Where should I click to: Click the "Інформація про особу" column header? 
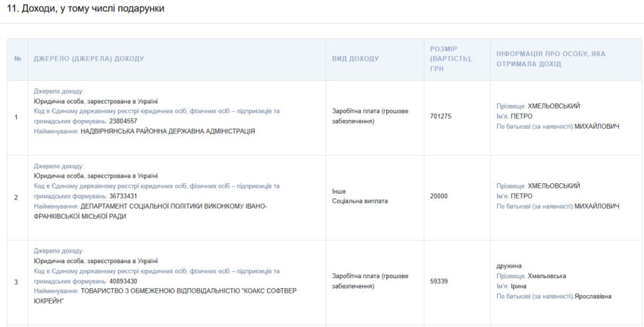(x=551, y=59)
